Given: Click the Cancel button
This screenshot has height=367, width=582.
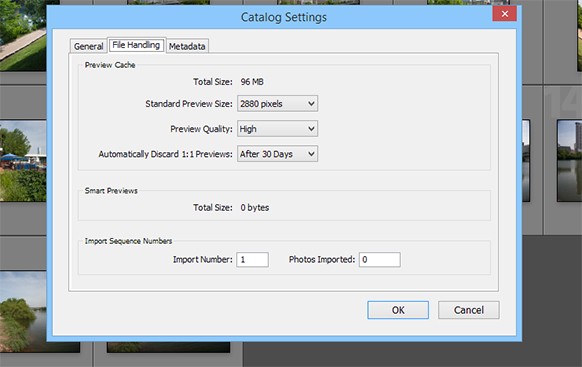Looking at the screenshot, I should 469,310.
